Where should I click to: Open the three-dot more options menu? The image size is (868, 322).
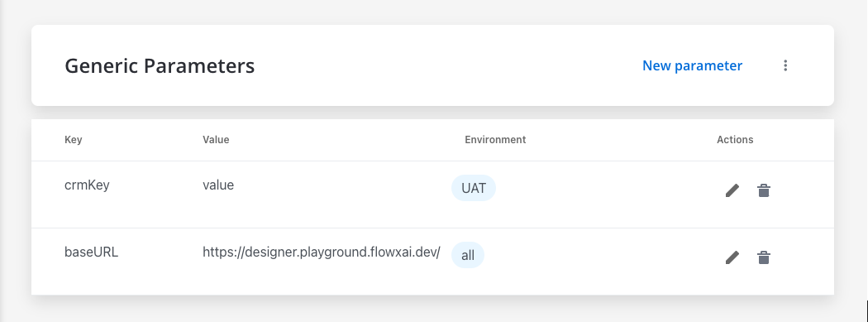tap(785, 65)
